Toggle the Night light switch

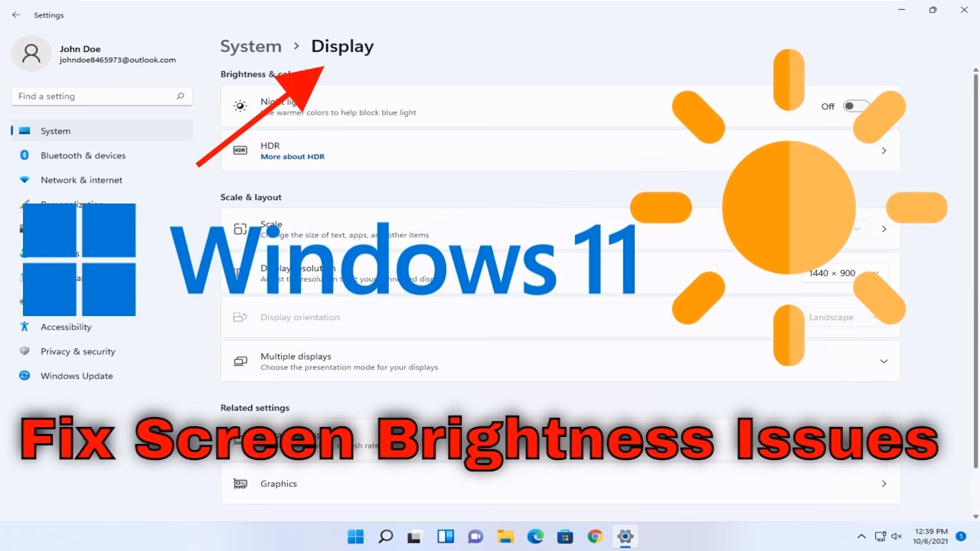tap(856, 106)
